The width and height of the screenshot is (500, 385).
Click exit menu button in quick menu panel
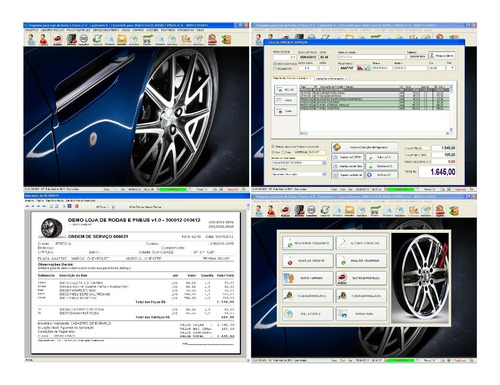(362, 314)
